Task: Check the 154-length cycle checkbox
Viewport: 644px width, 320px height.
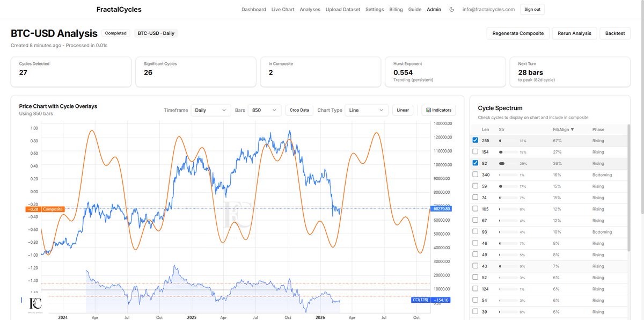Action: [475, 151]
